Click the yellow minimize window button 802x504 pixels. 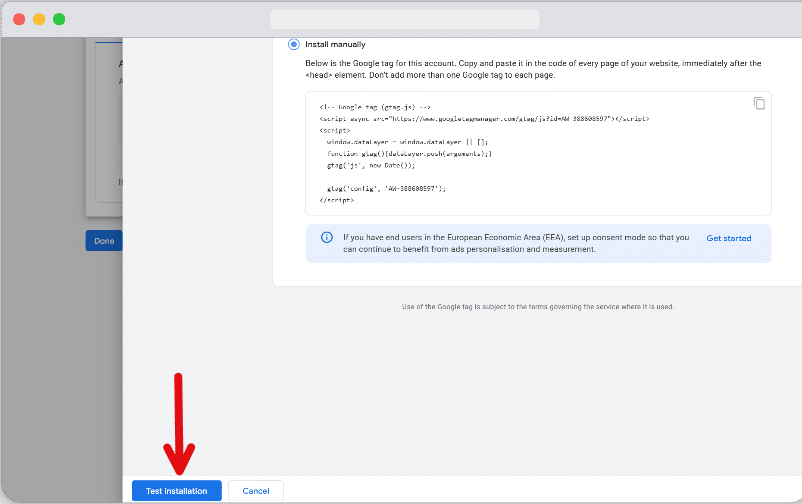pyautogui.click(x=39, y=19)
